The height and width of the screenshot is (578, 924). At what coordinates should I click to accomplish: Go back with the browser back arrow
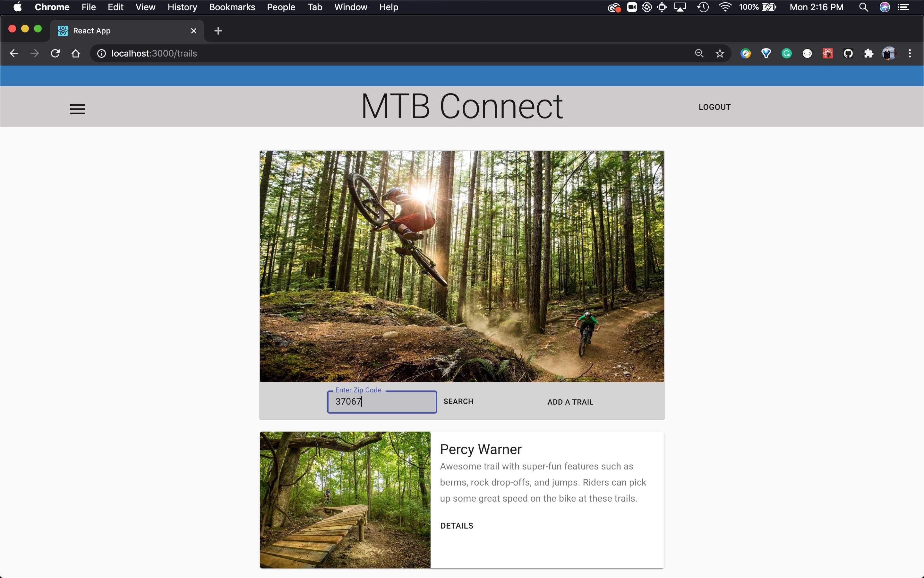14,54
